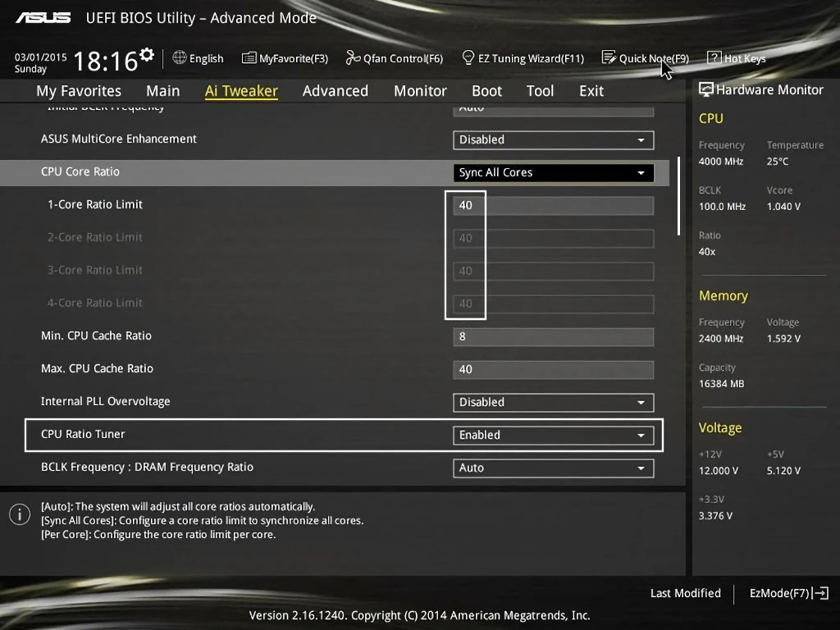Open the My Favorites tab
The image size is (840, 630).
79,91
